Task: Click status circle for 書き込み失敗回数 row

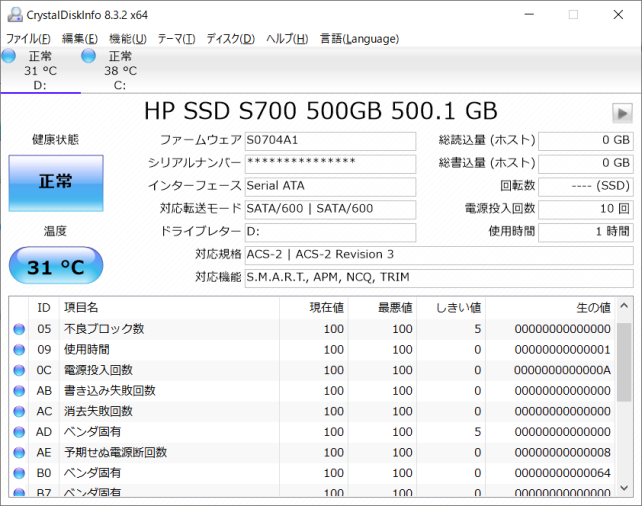Action: coord(18,391)
